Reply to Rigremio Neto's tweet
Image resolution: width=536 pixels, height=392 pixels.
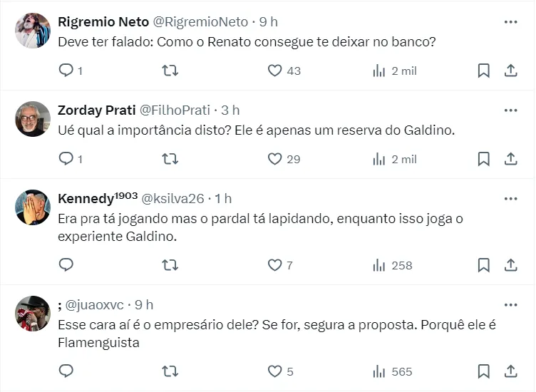(x=66, y=71)
